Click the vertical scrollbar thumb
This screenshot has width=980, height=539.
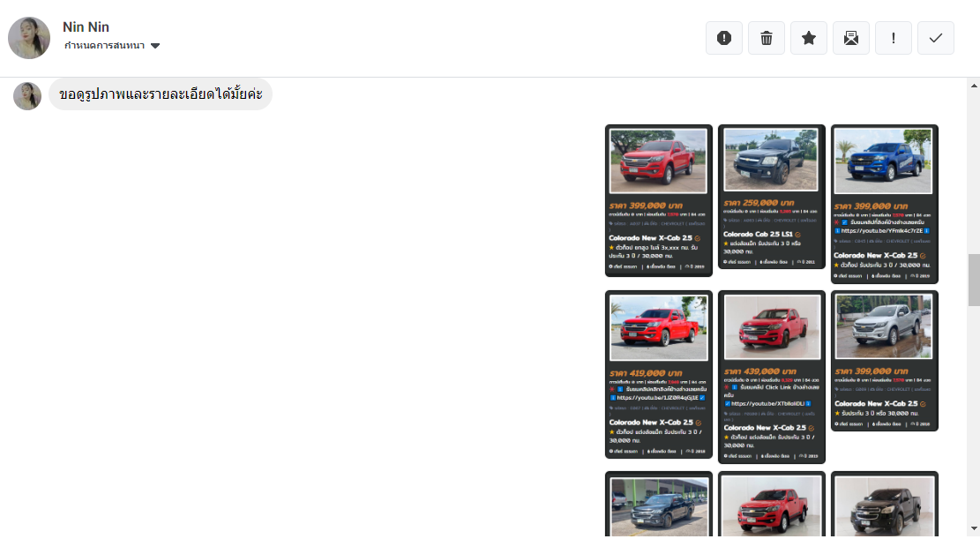974,280
